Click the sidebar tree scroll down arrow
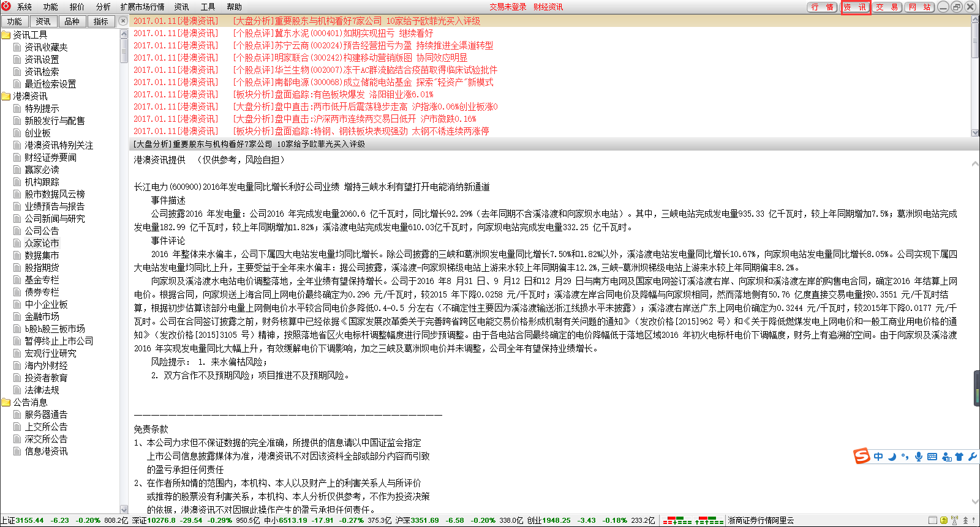This screenshot has width=980, height=527. (x=124, y=509)
